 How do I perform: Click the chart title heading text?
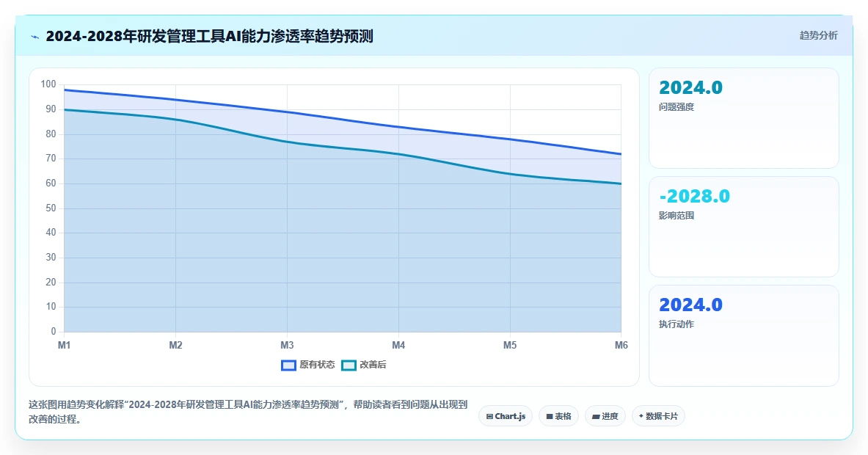click(x=209, y=37)
